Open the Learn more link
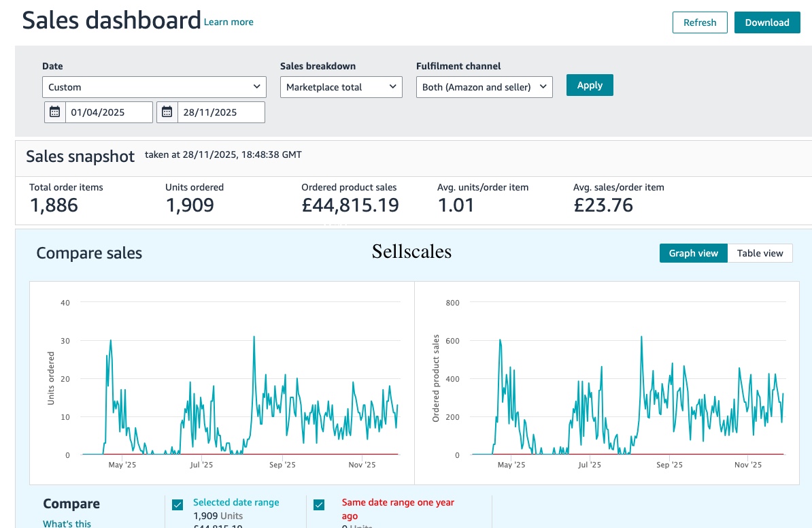This screenshot has height=528, width=812. click(x=229, y=22)
